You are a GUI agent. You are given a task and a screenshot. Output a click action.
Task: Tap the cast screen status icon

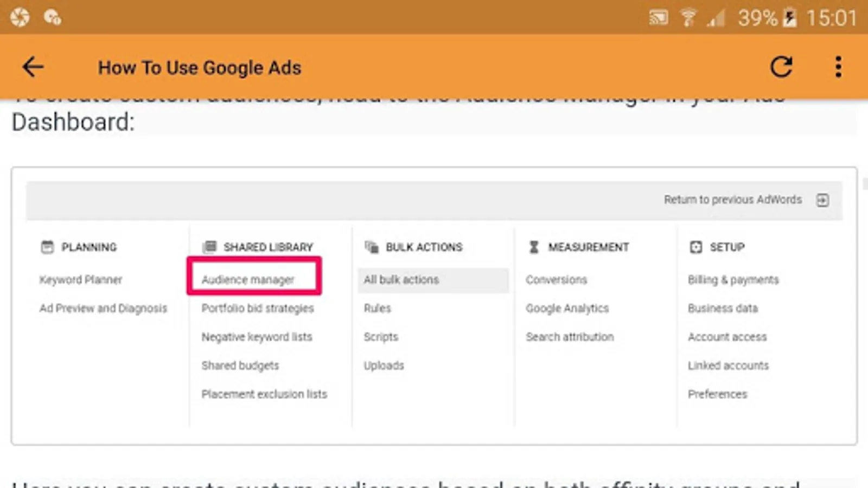[x=659, y=18]
